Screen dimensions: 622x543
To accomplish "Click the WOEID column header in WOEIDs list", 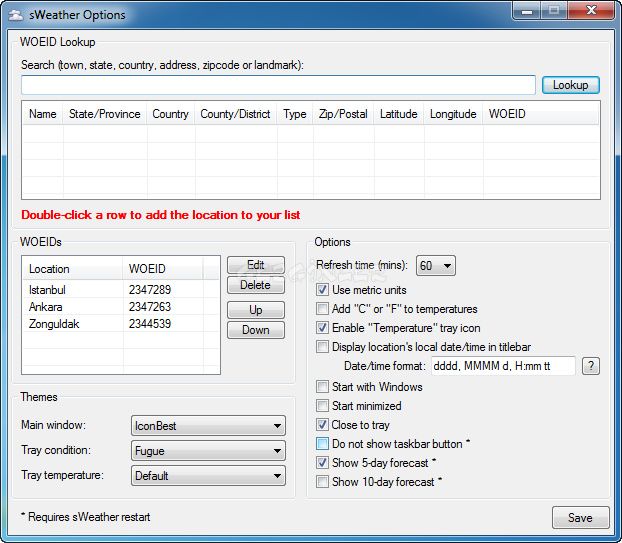I will point(163,269).
